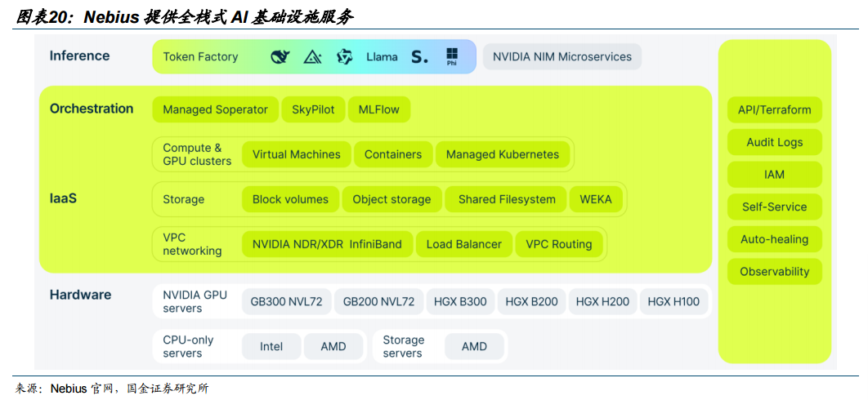This screenshot has width=868, height=400.
Task: Click the Llama model logo
Action: [x=382, y=57]
